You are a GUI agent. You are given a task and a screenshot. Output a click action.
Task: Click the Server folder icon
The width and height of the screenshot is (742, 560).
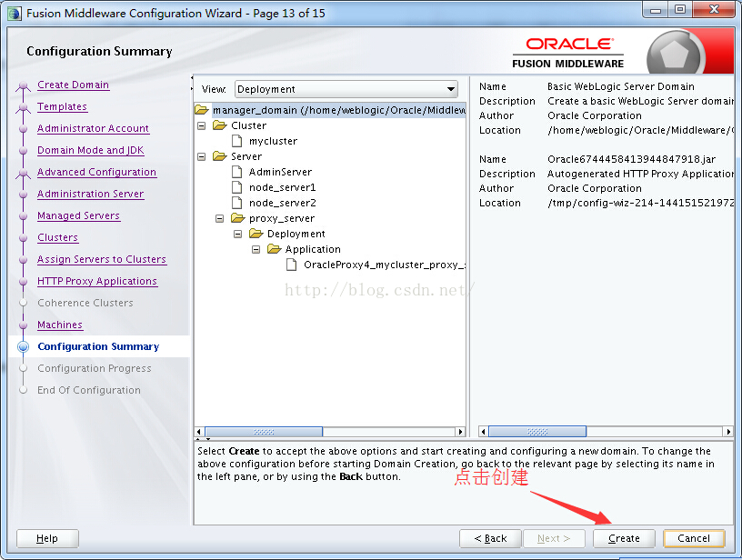[219, 156]
